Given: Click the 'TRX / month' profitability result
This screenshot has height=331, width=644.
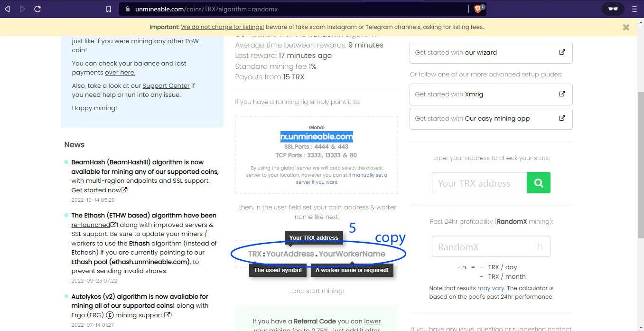Looking at the screenshot, I should [x=507, y=276].
